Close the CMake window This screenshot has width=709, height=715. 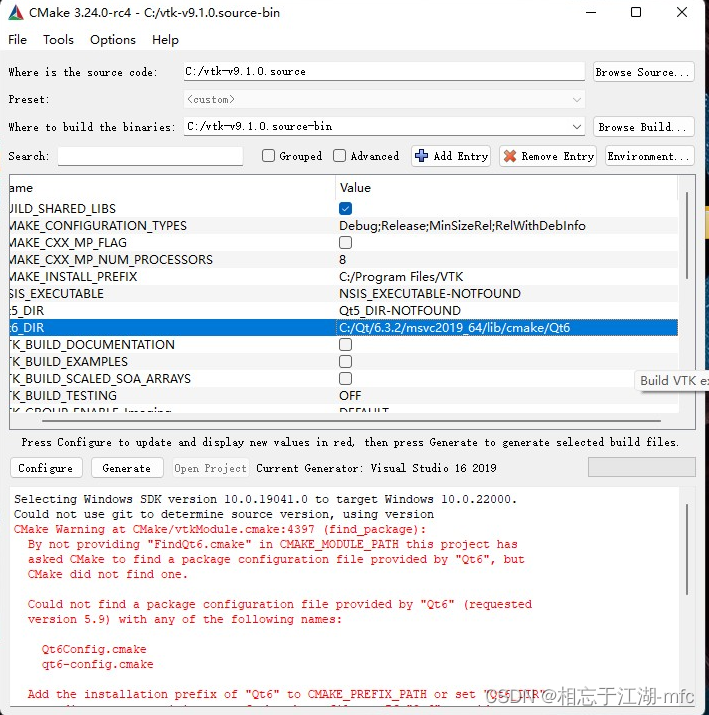click(682, 12)
